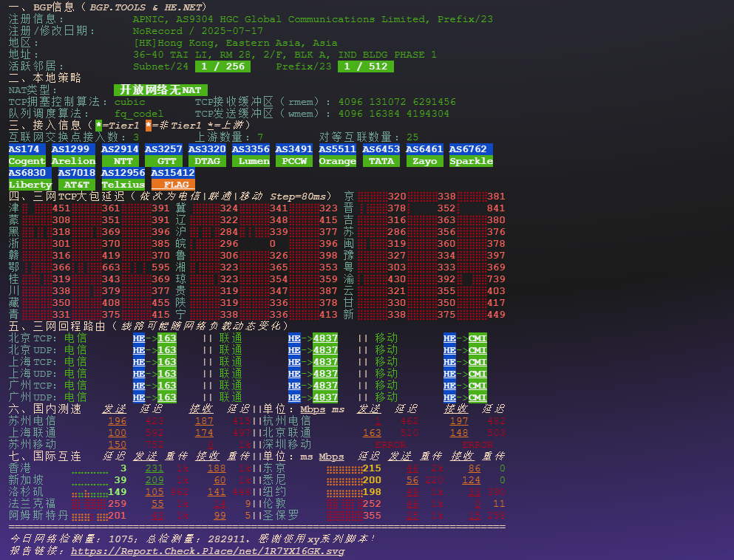Click the AS174 Cogent badge

[27, 155]
